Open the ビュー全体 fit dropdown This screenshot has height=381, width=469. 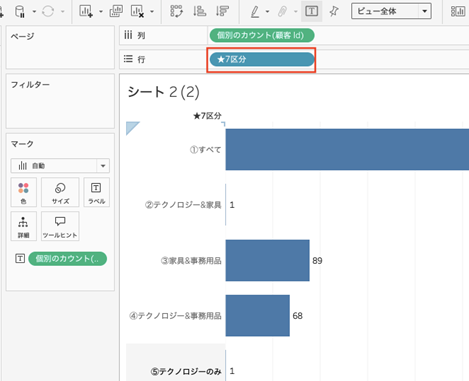click(x=391, y=11)
